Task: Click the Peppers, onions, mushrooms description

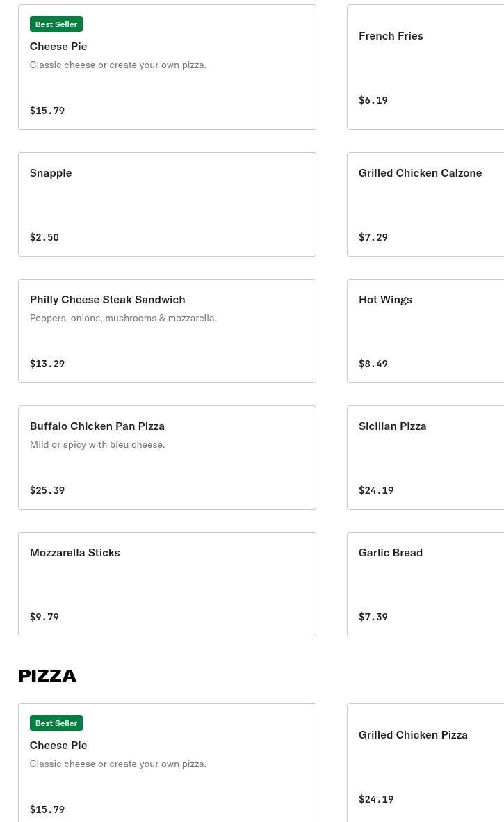Action: coord(123,319)
